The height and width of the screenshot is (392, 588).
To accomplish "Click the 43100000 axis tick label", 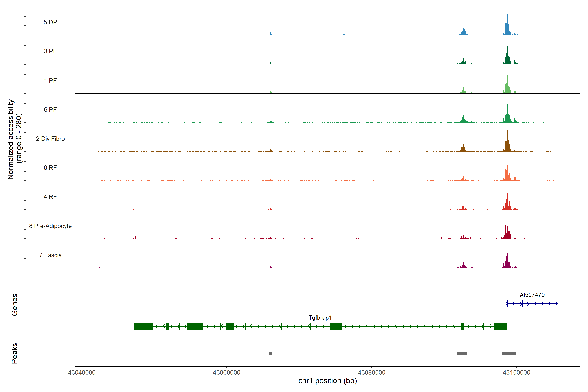I will click(516, 372).
